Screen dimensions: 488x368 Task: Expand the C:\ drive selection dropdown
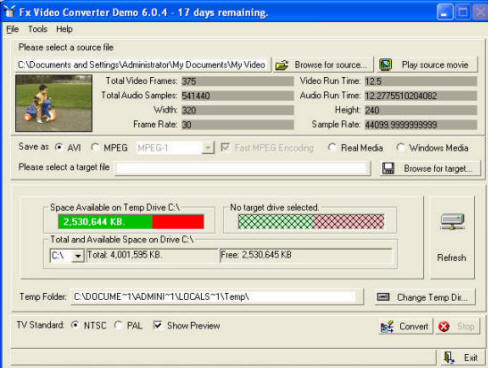click(77, 256)
